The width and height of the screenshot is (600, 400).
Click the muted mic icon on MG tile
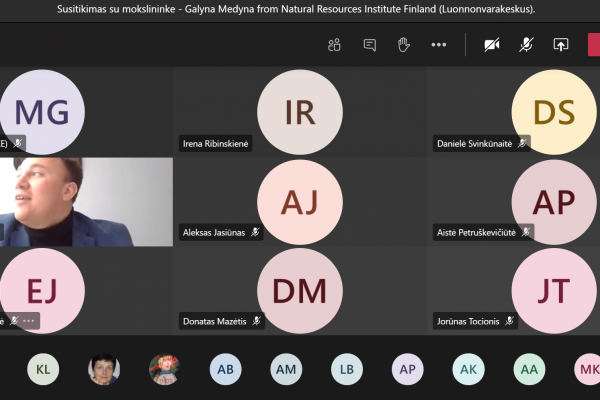point(18,143)
